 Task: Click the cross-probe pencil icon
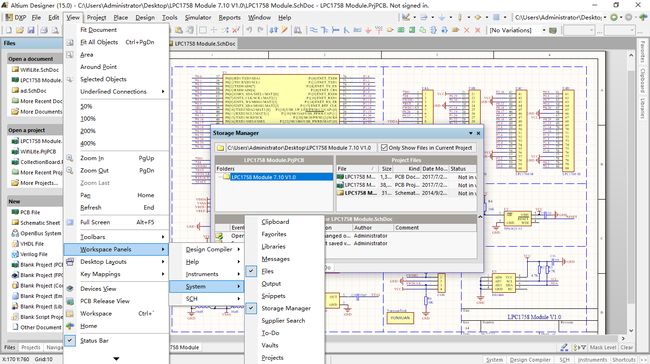click(284, 30)
